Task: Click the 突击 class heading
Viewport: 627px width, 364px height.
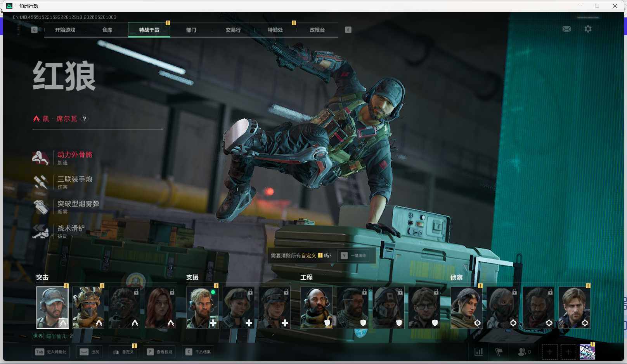Action: [x=42, y=278]
